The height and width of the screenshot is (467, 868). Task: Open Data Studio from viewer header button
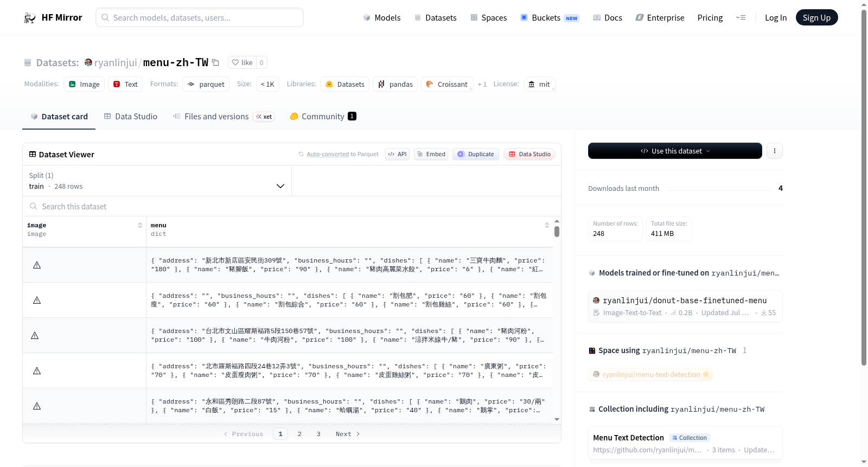529,154
